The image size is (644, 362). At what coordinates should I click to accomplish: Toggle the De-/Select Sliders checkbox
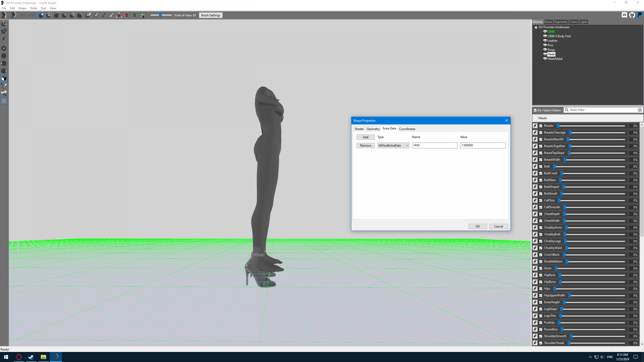click(535, 110)
